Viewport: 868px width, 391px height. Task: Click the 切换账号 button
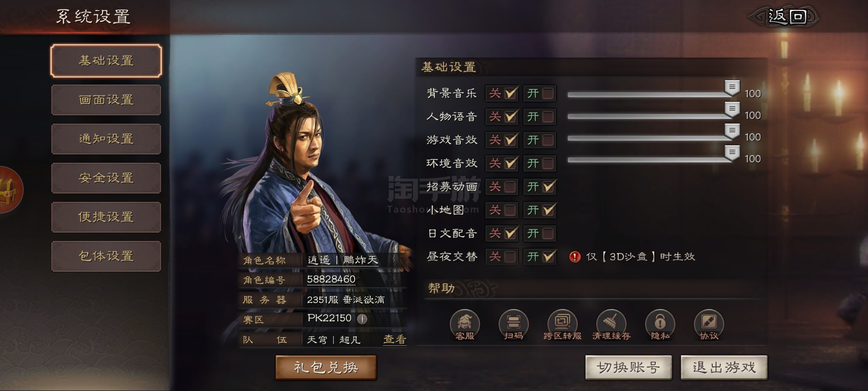click(x=629, y=367)
